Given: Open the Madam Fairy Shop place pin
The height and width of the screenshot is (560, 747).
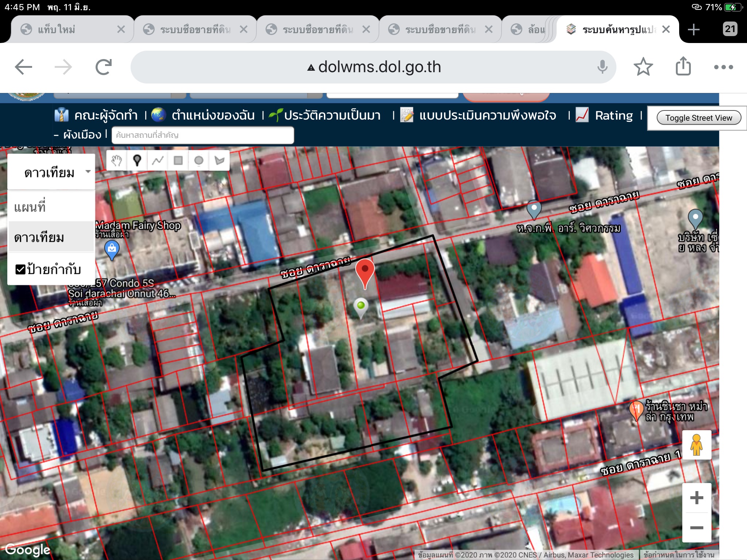Looking at the screenshot, I should point(112,251).
